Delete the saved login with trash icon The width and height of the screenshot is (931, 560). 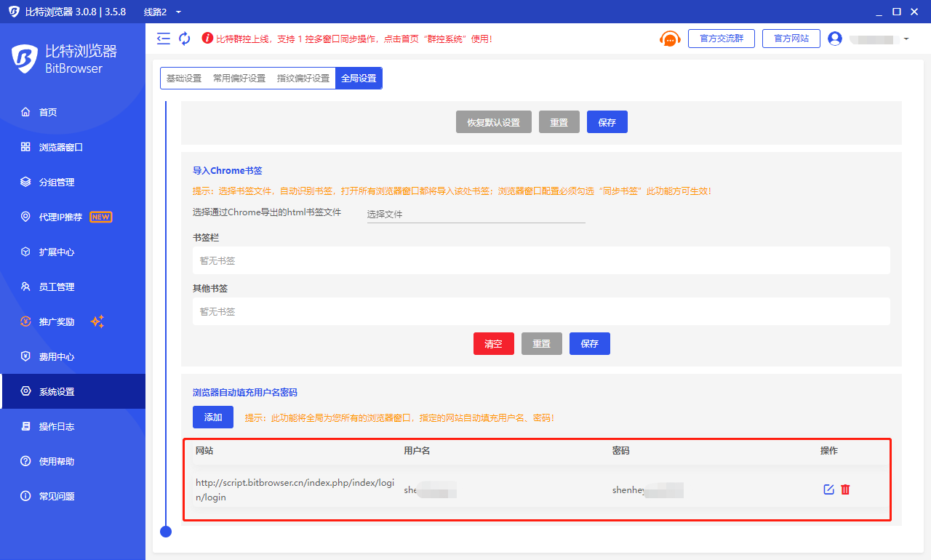tap(845, 489)
